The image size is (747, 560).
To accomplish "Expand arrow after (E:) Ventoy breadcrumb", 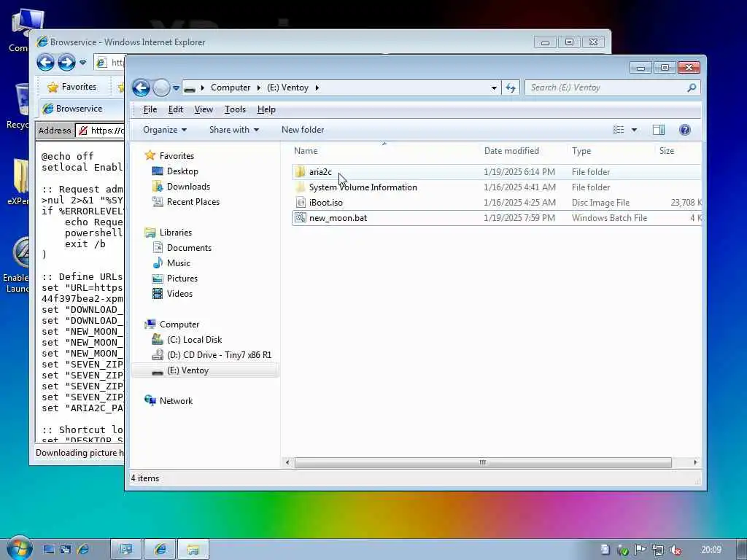I will (x=317, y=87).
